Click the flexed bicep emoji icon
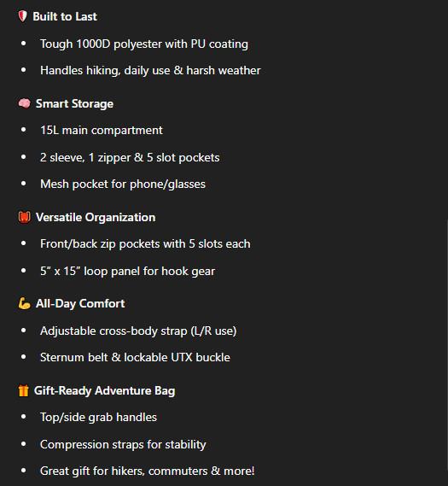The width and height of the screenshot is (448, 486). point(24,303)
